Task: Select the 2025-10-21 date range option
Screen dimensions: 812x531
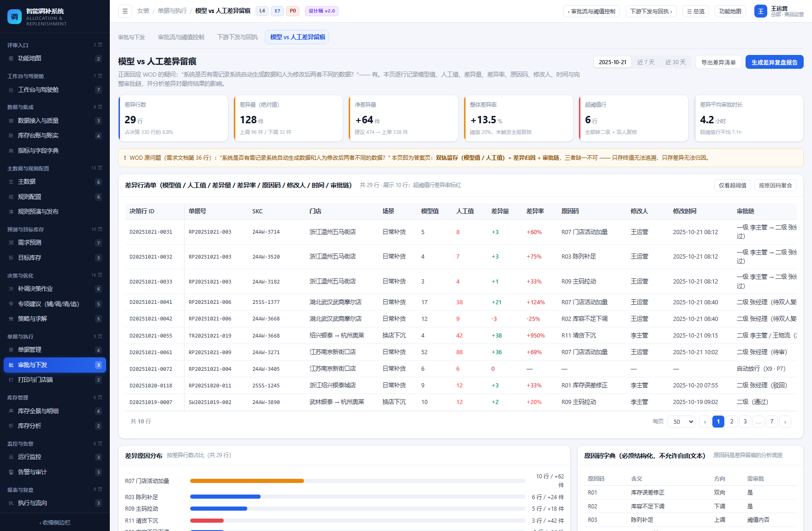Action: 613,62
